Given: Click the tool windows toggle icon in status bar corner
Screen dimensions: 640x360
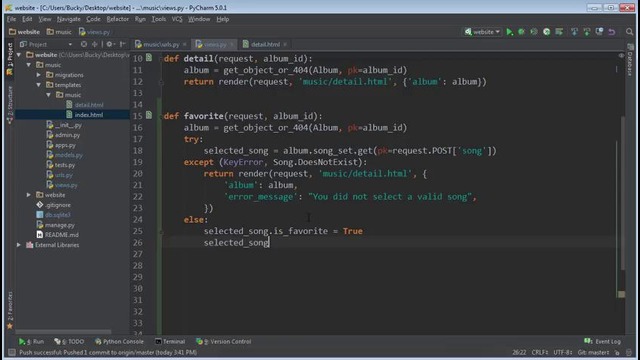Looking at the screenshot, I should click(11, 352).
